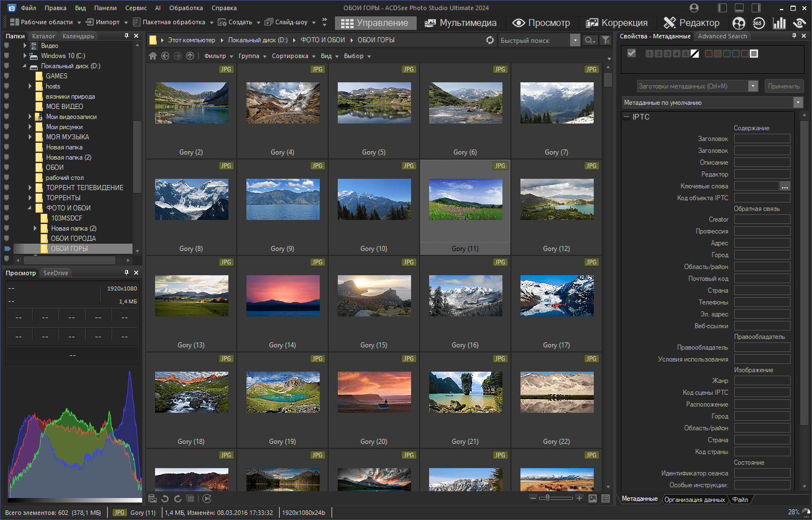Click the compare images icon in bottom toolbar
The image size is (812, 520).
191,499
